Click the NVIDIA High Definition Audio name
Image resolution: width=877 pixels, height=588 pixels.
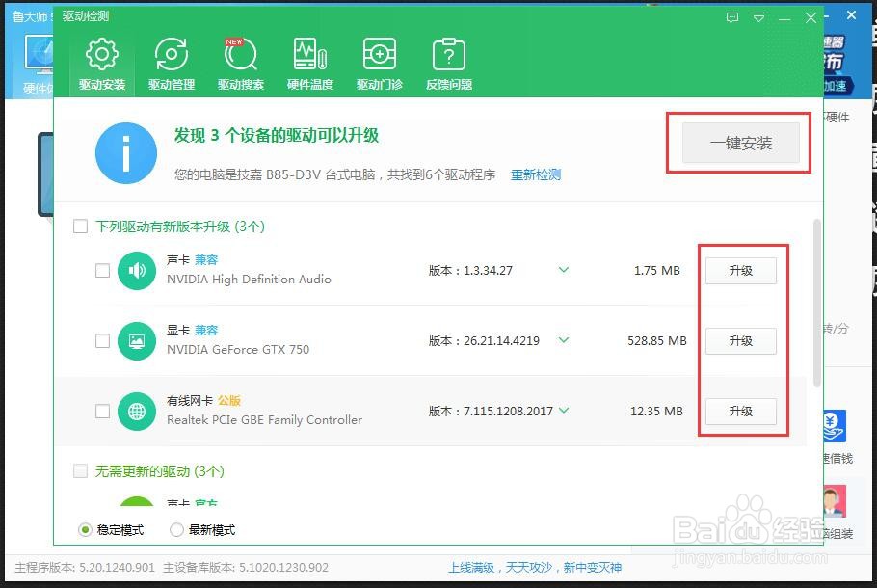(249, 280)
